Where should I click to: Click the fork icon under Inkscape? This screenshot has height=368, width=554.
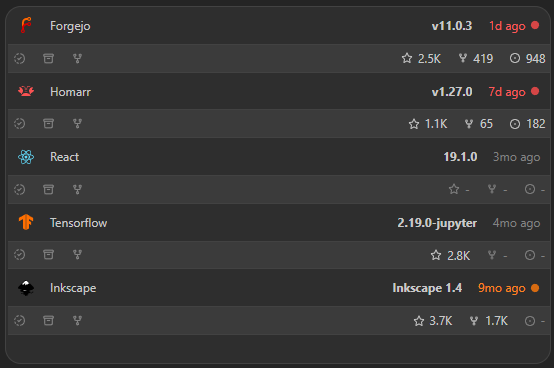click(77, 320)
